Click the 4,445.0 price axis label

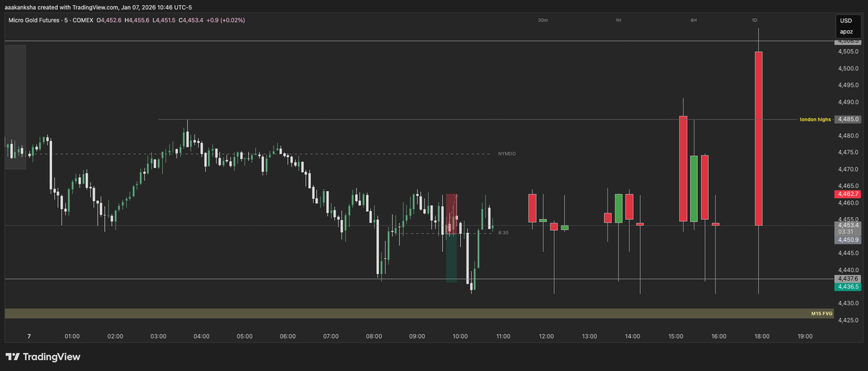tap(848, 253)
